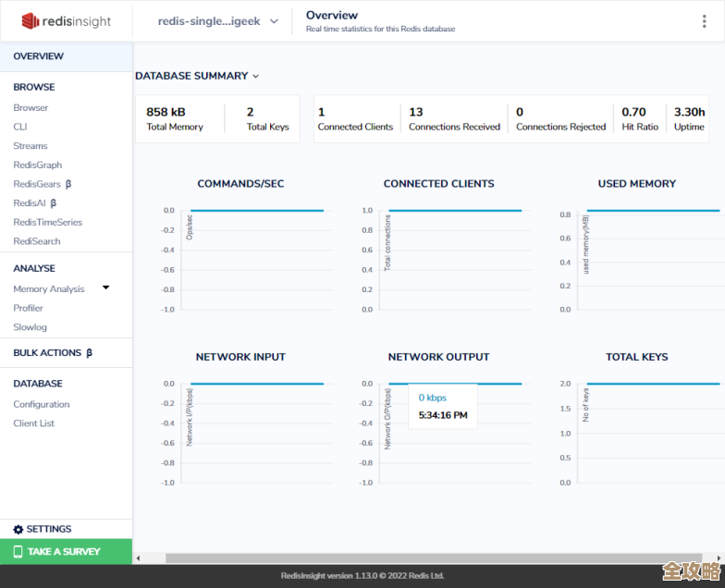
Task: Open Bulk Actions beta section
Action: [53, 353]
